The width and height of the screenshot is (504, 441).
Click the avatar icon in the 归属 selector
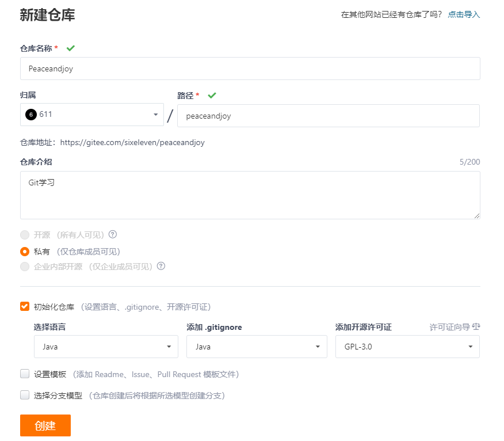[30, 114]
